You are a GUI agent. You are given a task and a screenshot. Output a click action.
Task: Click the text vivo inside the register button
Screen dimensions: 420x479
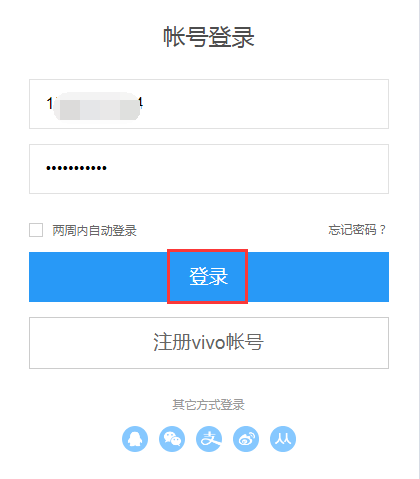(209, 343)
